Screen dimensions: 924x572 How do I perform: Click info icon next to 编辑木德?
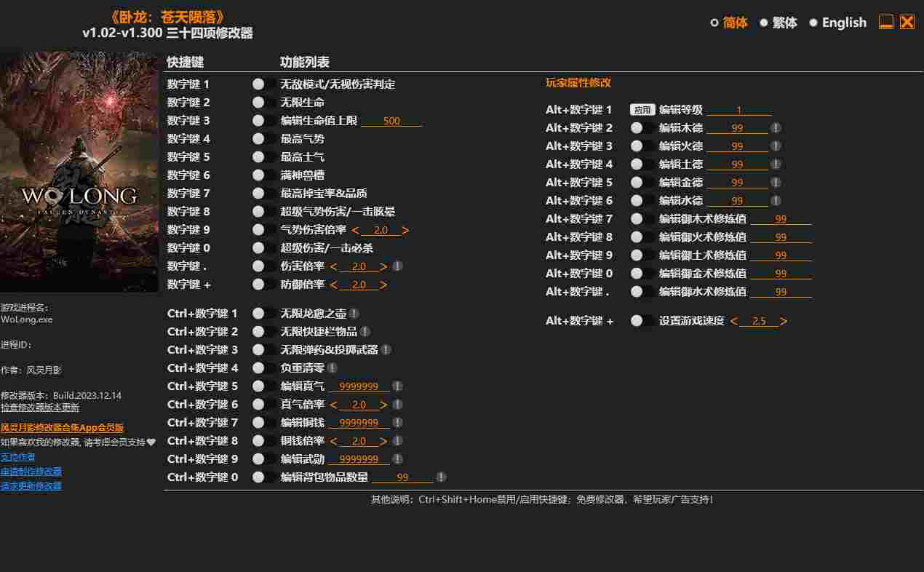[776, 128]
